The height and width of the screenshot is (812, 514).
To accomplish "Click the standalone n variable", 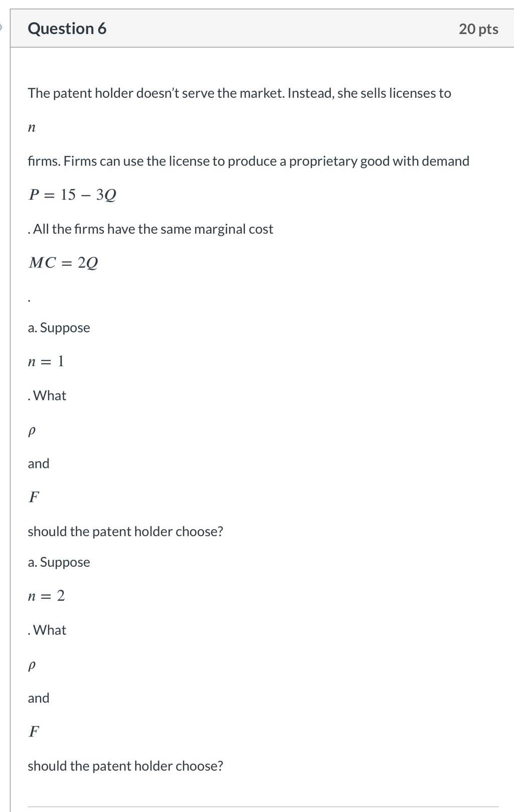I will pos(32,128).
